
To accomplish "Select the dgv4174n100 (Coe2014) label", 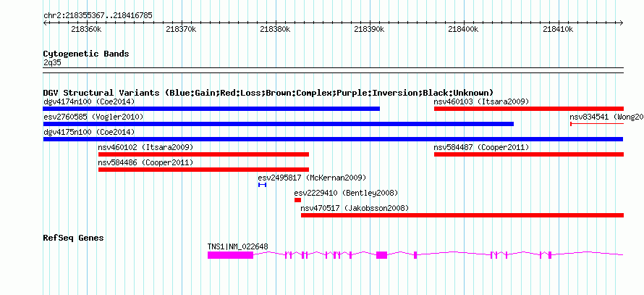I will point(89,101).
